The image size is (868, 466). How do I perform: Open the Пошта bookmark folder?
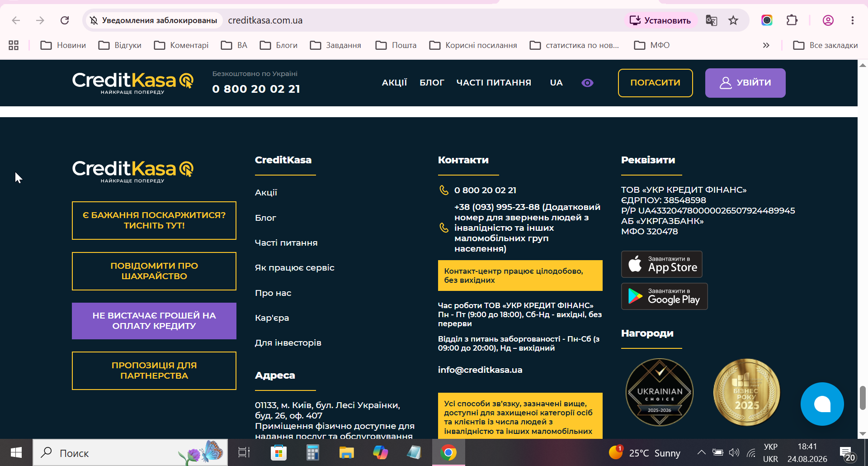[396, 45]
